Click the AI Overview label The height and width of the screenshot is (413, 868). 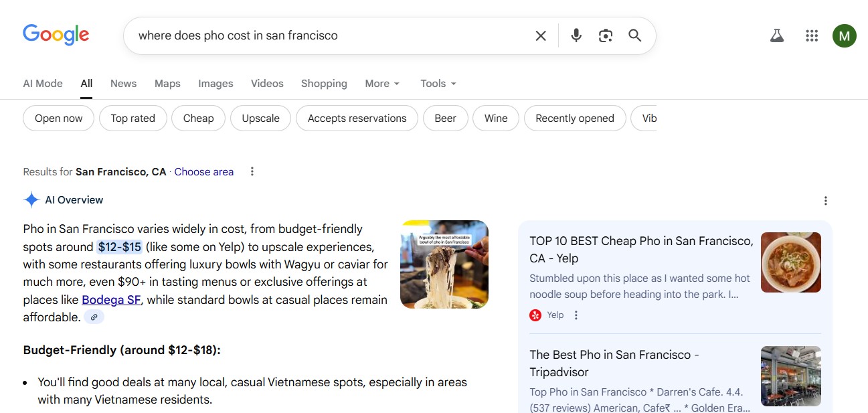point(74,200)
